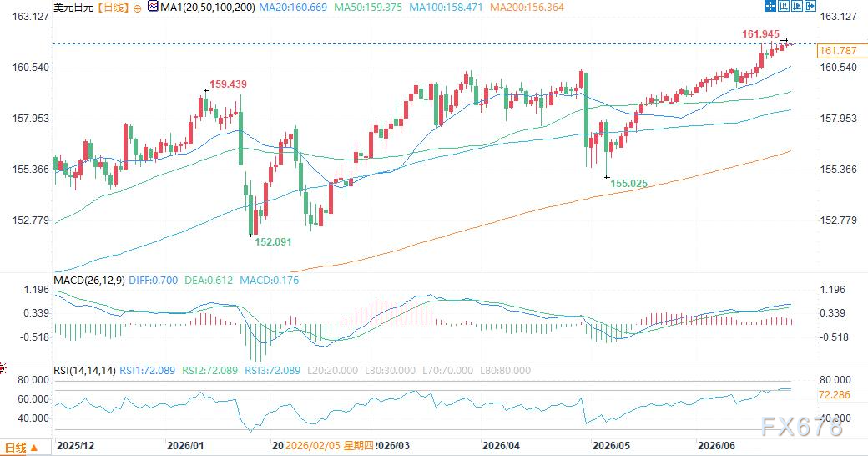
Task: Click the 161.945 high price marker
Action: tap(760, 34)
